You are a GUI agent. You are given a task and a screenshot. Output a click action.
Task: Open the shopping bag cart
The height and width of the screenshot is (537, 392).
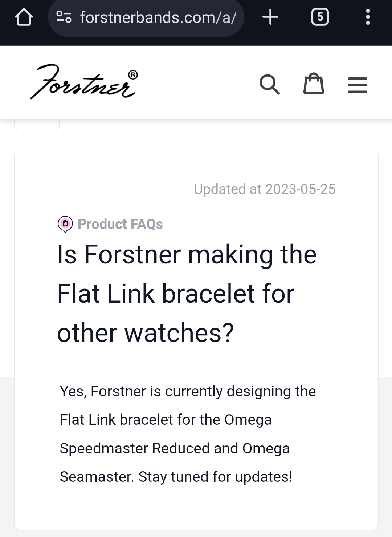click(313, 84)
